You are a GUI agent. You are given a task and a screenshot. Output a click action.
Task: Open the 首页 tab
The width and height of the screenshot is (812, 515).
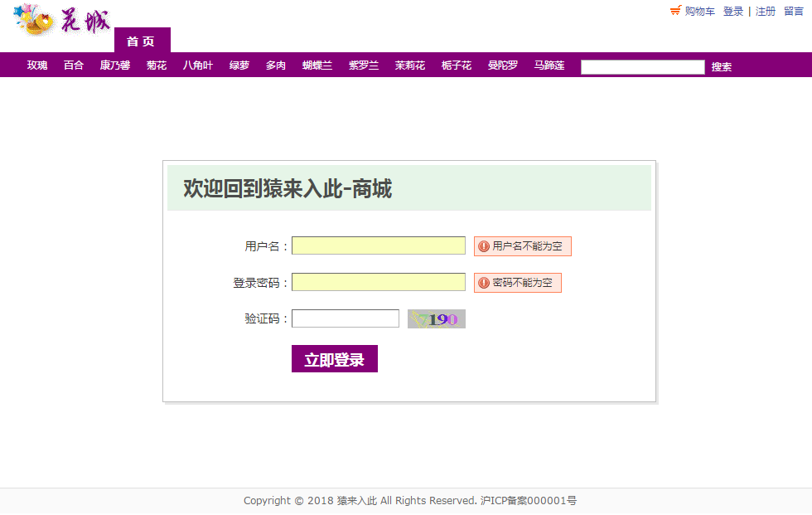142,41
